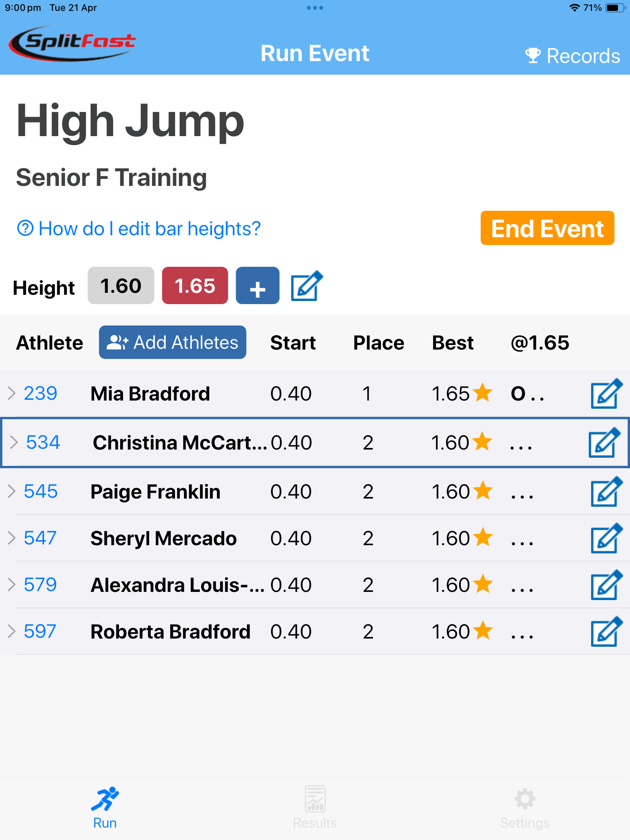Open the 'How do I edit bar heights?' link
Image resolution: width=630 pixels, height=840 pixels.
pos(140,229)
